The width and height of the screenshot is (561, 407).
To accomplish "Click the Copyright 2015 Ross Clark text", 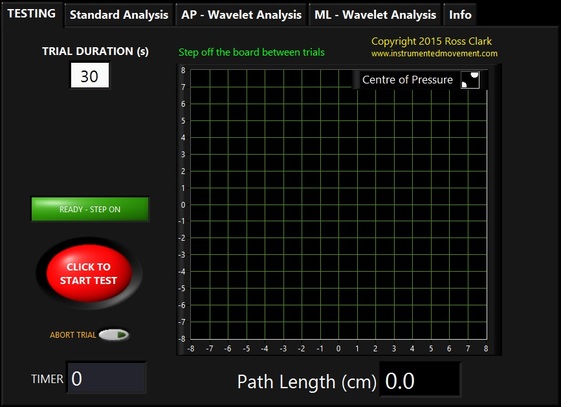I will point(431,41).
